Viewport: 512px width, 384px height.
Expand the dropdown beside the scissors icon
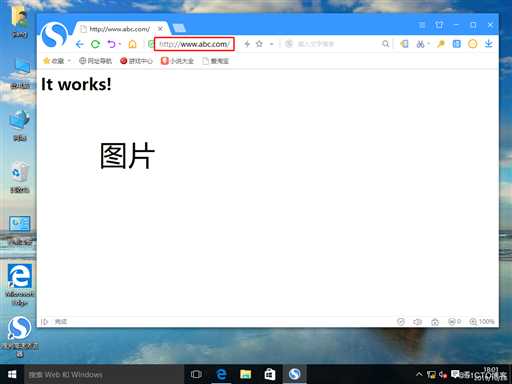429,44
